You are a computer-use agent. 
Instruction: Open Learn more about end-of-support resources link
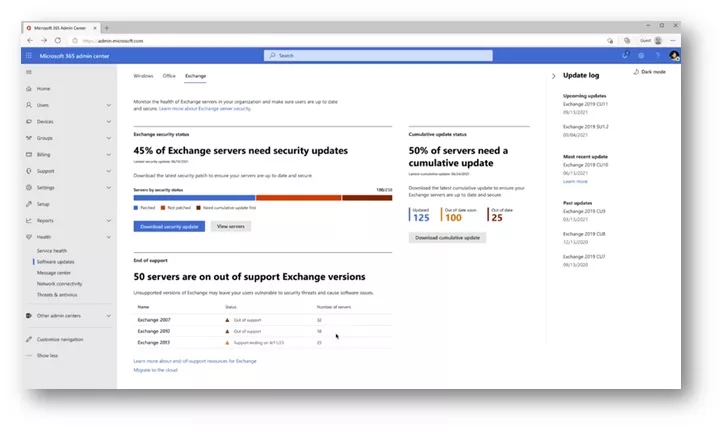click(x=195, y=361)
